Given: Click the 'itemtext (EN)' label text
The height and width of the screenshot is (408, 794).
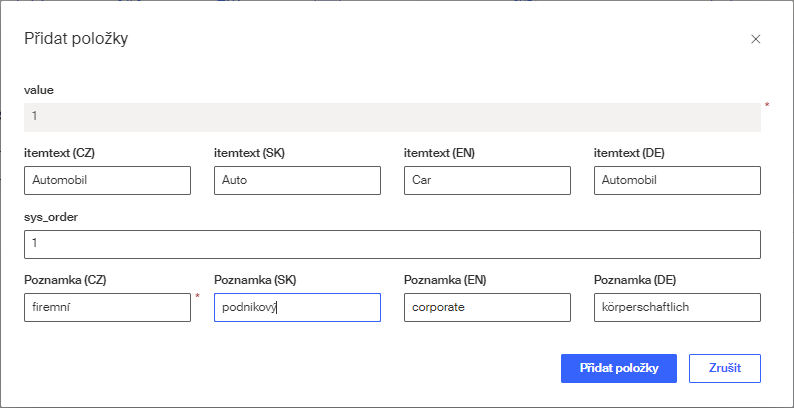Looking at the screenshot, I should point(439,153).
